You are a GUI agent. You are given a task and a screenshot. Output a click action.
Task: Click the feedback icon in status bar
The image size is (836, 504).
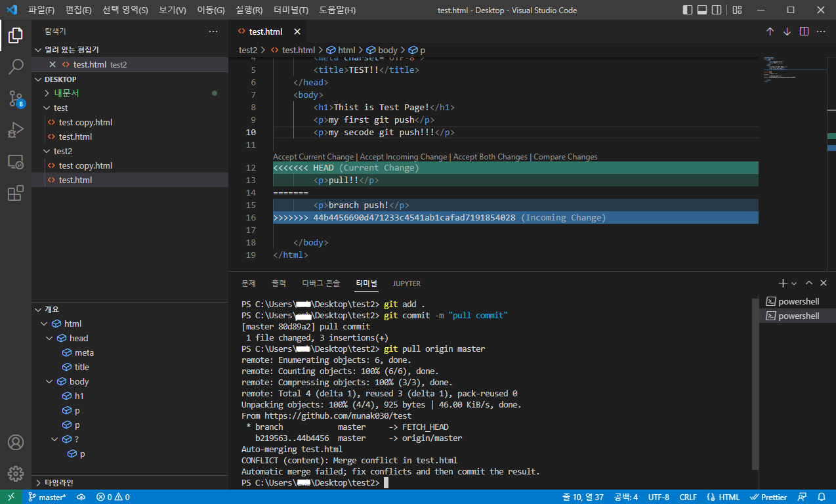802,497
